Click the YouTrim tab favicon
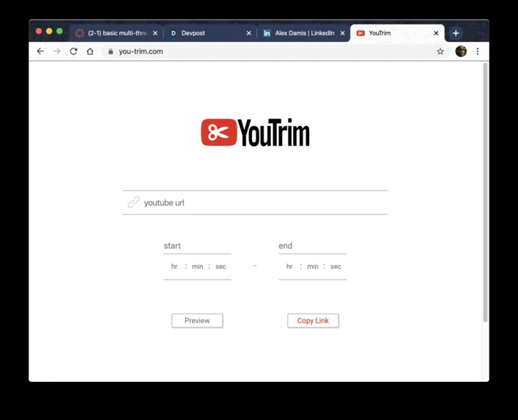The width and height of the screenshot is (518, 420). tap(360, 33)
